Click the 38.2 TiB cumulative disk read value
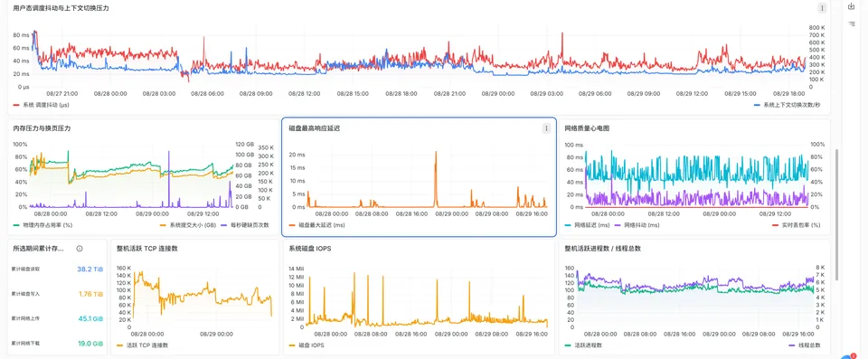Image resolution: width=868 pixels, height=359 pixels. coord(90,269)
